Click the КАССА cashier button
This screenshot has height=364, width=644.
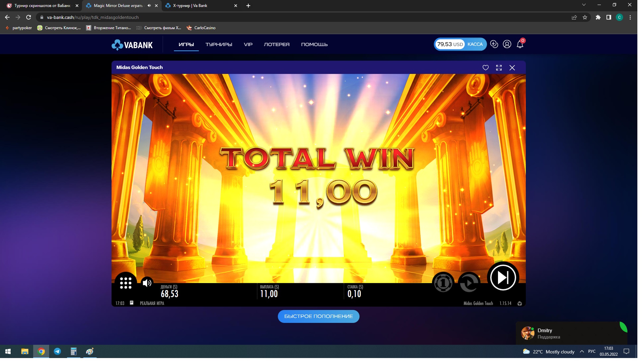click(x=475, y=44)
